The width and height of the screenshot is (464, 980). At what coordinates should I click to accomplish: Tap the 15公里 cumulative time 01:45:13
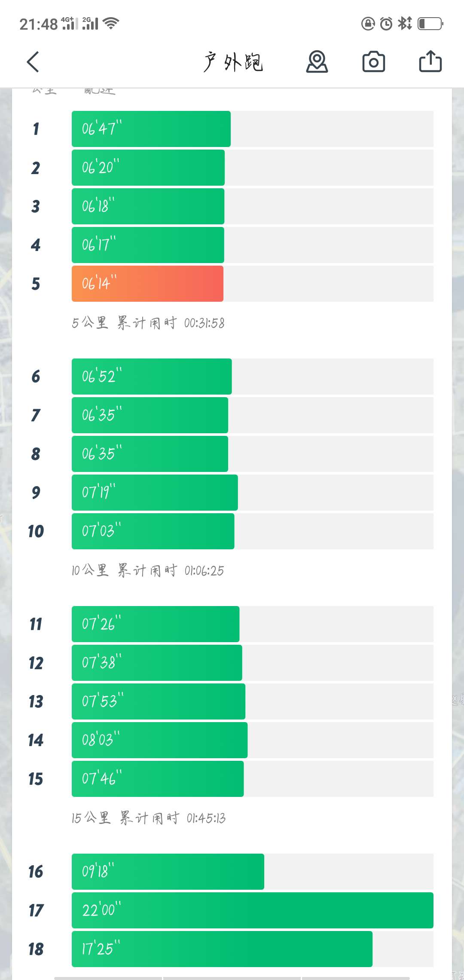pyautogui.click(x=149, y=818)
